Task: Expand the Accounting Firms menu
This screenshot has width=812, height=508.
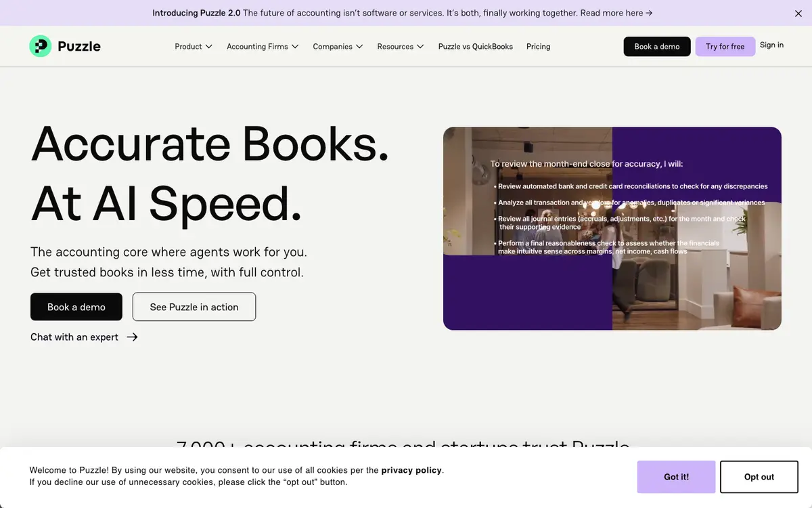Action: 263,47
